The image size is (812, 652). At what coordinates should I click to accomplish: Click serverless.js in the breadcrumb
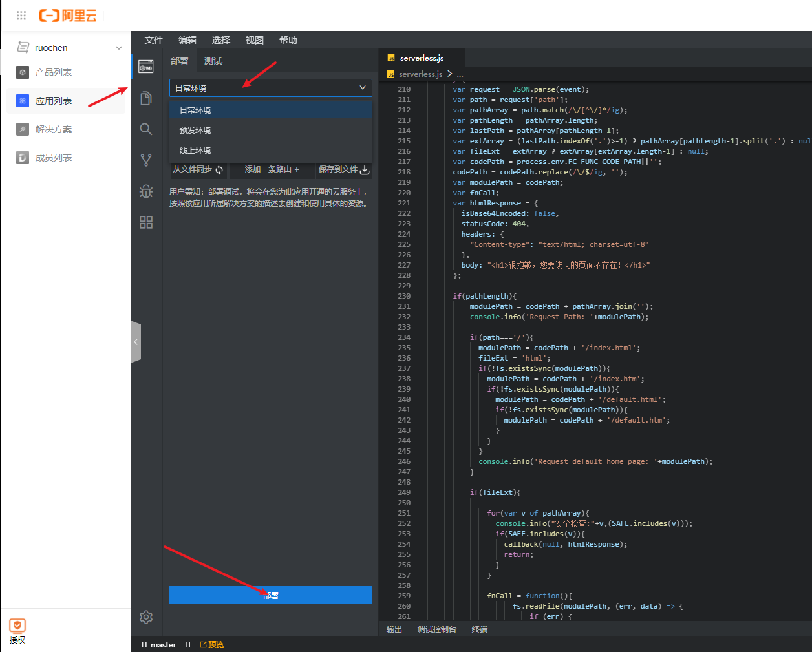pyautogui.click(x=420, y=74)
